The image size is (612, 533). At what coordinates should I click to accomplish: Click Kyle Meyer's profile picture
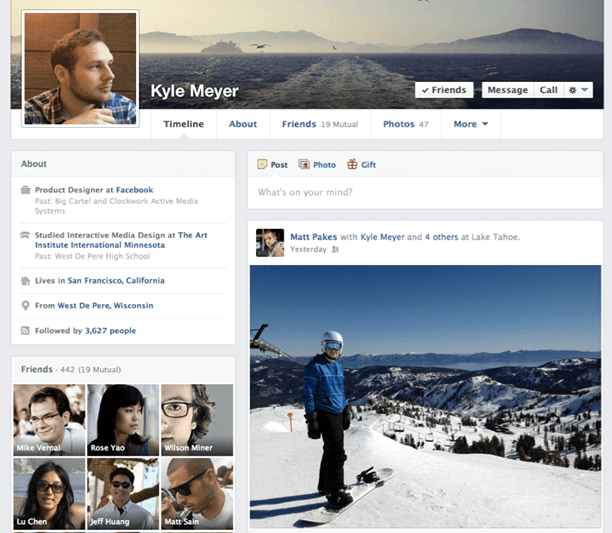pyautogui.click(x=80, y=69)
